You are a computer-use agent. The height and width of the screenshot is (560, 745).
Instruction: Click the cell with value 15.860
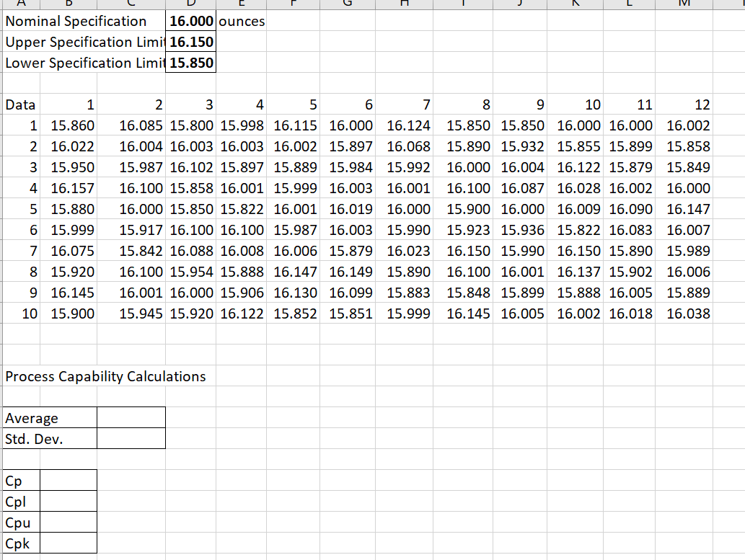pyautogui.click(x=69, y=125)
